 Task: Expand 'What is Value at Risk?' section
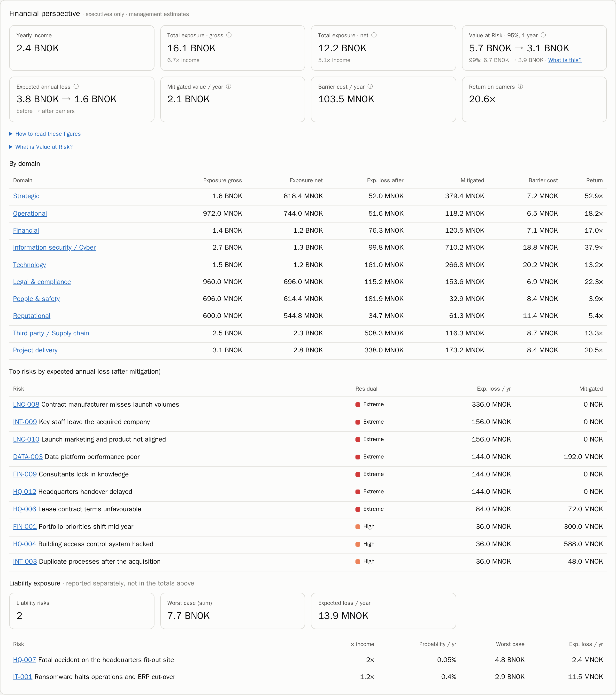(x=41, y=147)
